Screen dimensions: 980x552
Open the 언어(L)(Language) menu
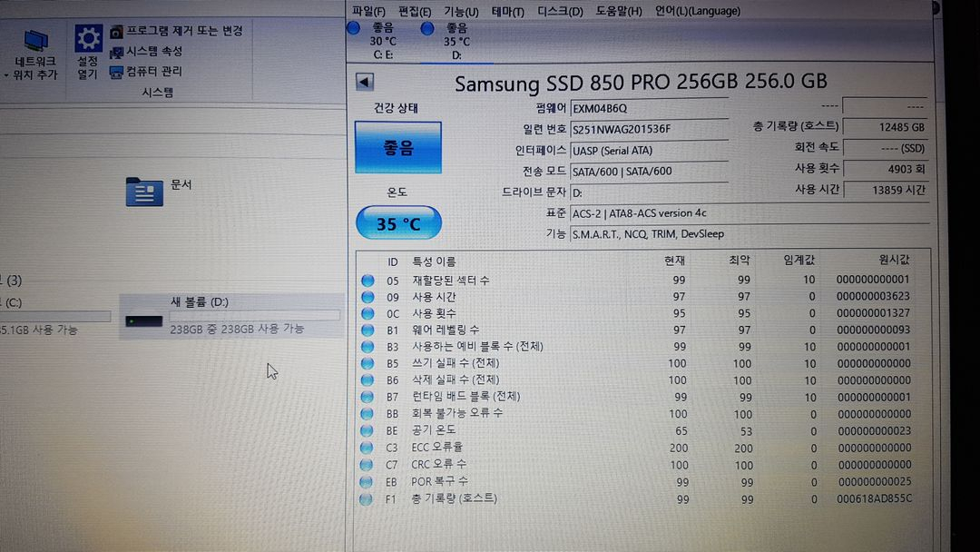point(698,11)
